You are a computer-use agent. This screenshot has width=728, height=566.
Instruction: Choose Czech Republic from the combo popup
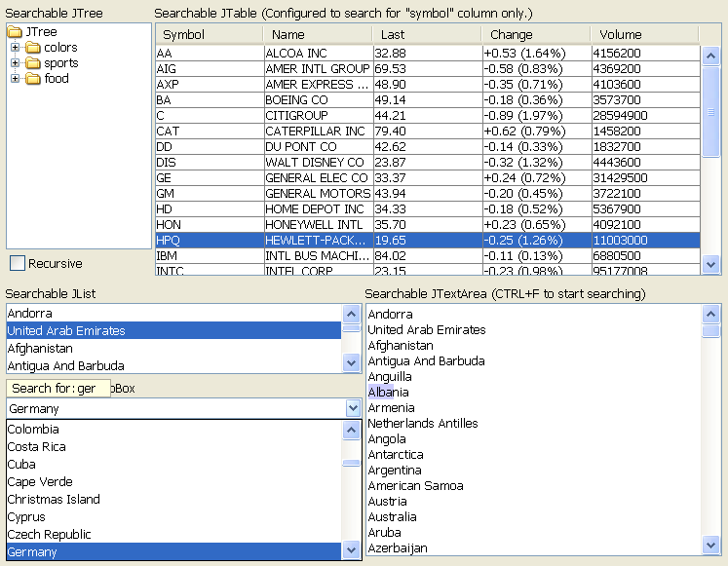[174, 534]
